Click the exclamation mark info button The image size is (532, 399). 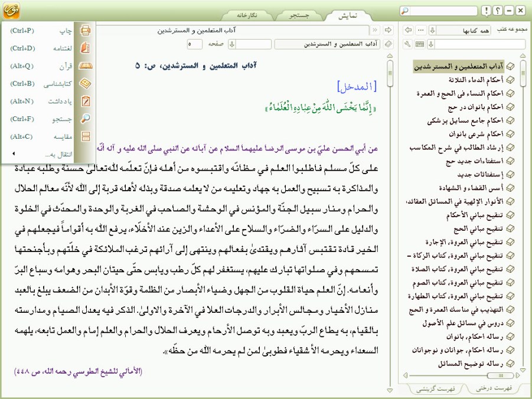486,11
